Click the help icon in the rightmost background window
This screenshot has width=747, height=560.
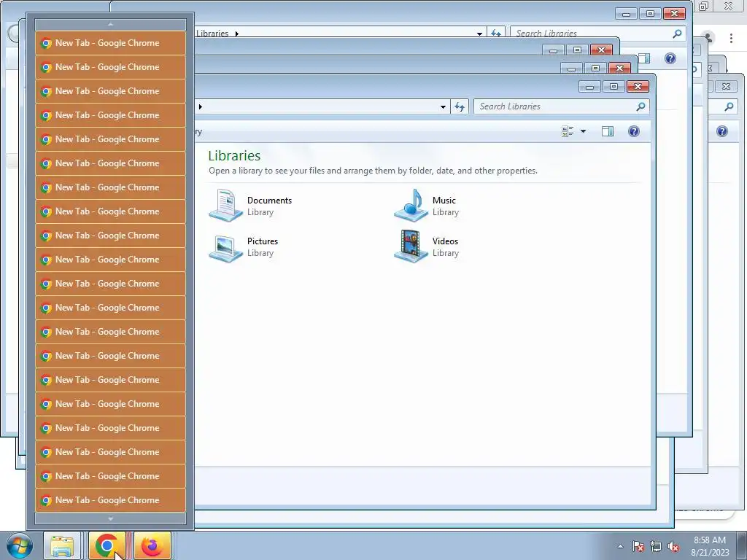click(x=722, y=131)
